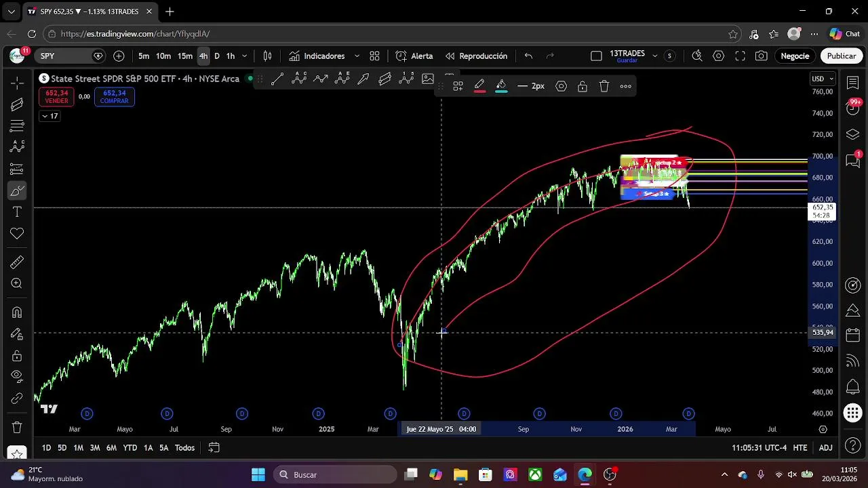Collapse indicator legend showing 17
The width and height of the screenshot is (868, 488).
(x=50, y=116)
